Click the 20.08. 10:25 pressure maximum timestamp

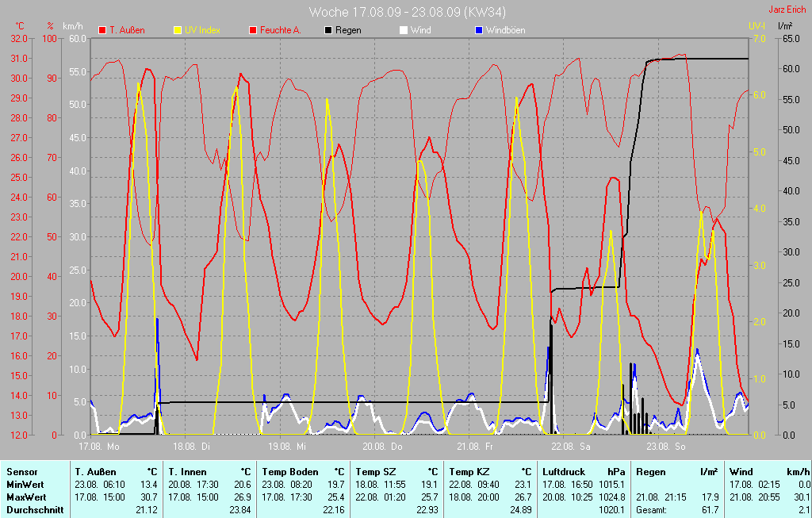tap(567, 497)
